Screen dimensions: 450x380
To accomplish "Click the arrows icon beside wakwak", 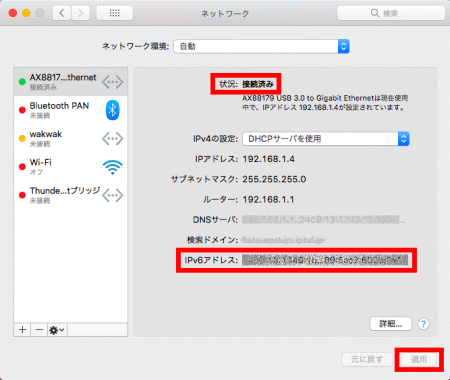I will point(112,139).
